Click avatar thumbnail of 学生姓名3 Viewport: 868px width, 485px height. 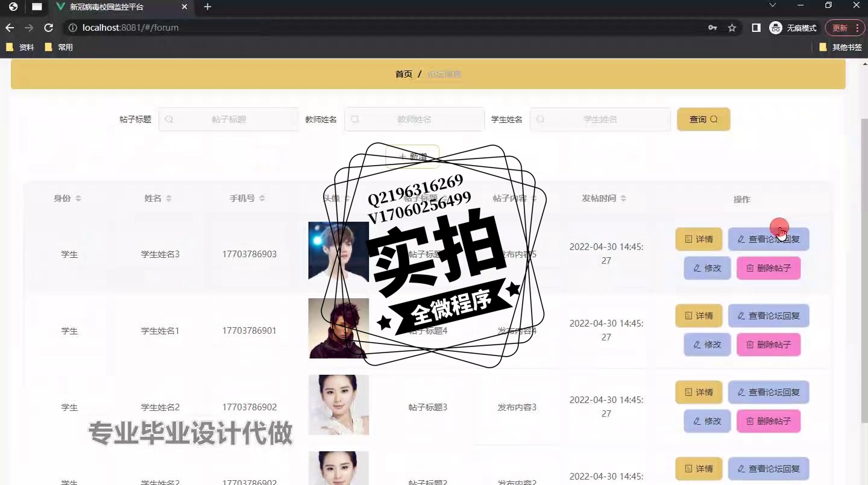[338, 251]
